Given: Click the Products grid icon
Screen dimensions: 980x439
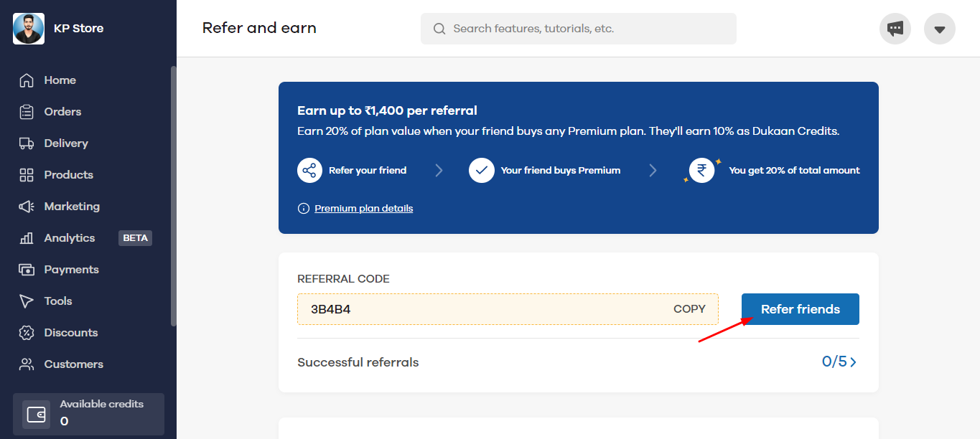Looking at the screenshot, I should click(27, 175).
